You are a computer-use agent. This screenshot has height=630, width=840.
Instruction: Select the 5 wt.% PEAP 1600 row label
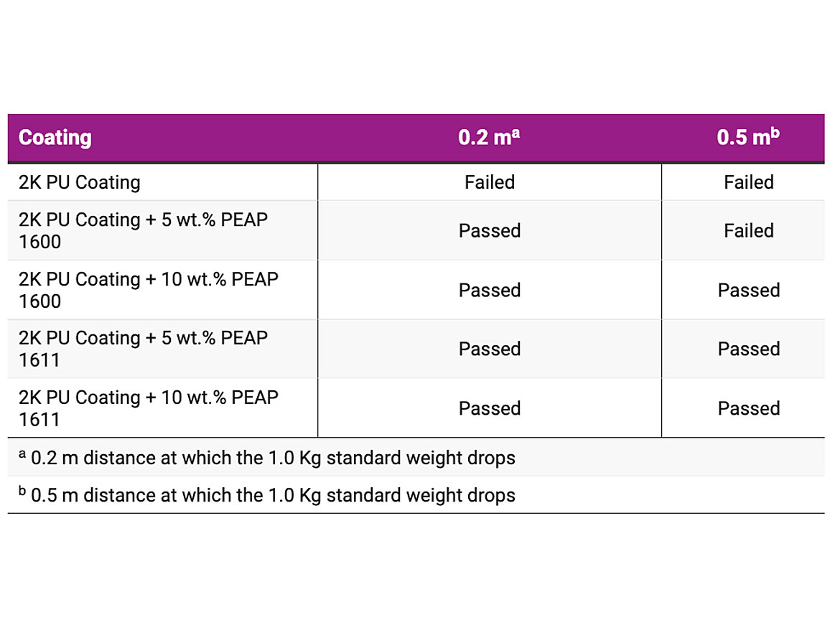click(x=144, y=230)
